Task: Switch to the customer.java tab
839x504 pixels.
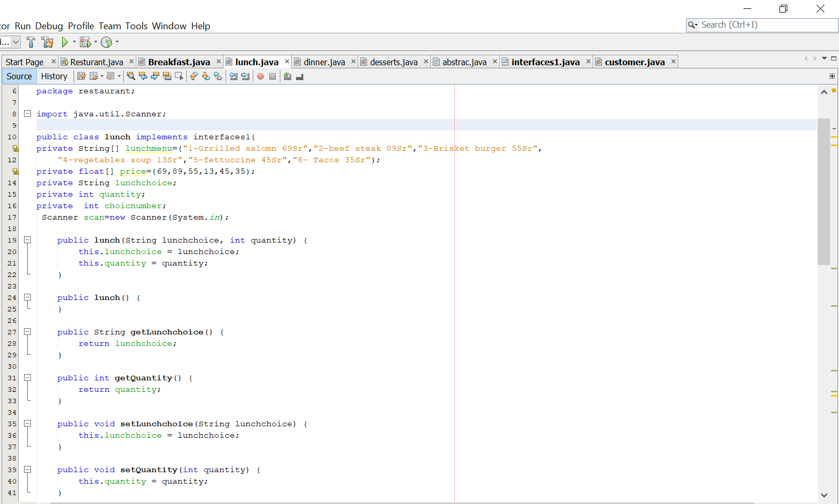Action: [634, 62]
